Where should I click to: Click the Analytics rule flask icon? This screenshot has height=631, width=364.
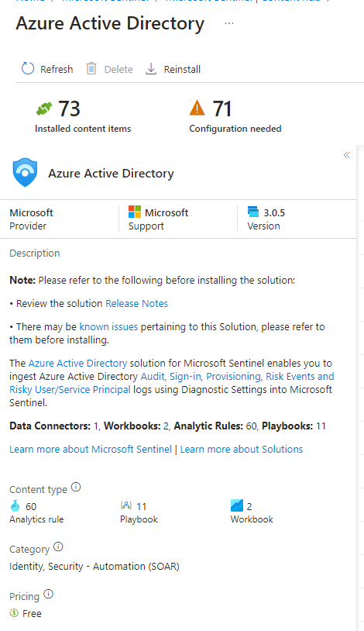(x=15, y=505)
